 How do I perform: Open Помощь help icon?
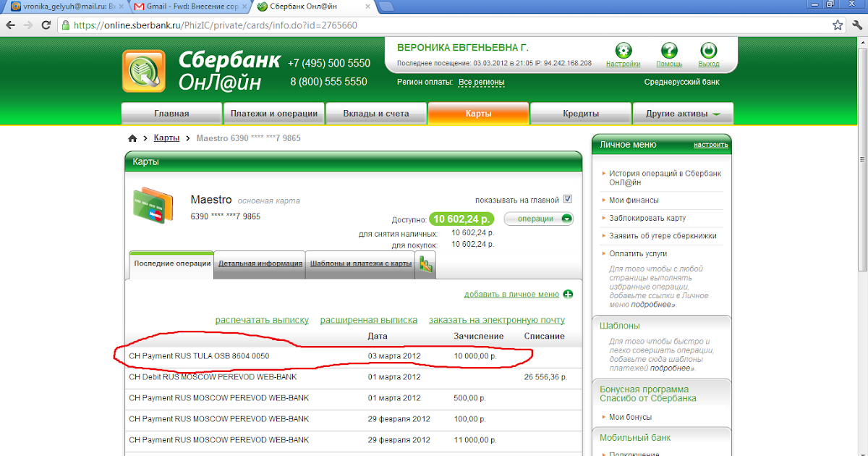tap(669, 51)
